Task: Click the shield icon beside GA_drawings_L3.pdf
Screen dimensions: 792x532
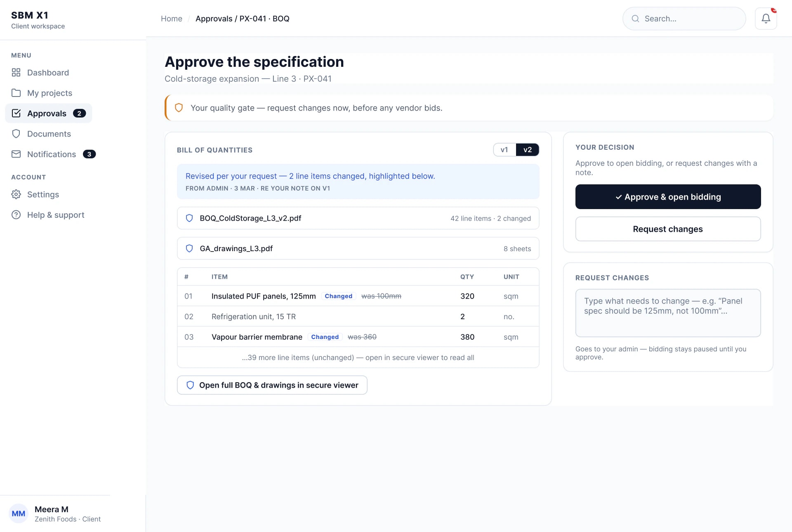Action: click(189, 248)
